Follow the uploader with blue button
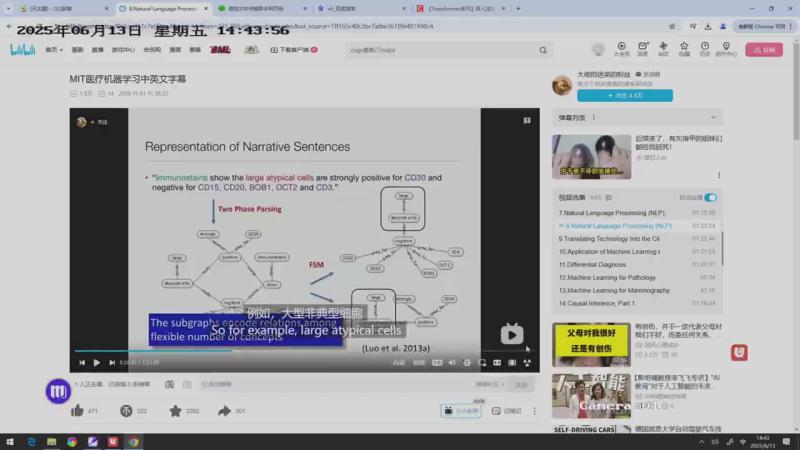Viewport: 800px width, 450px height. tap(625, 95)
